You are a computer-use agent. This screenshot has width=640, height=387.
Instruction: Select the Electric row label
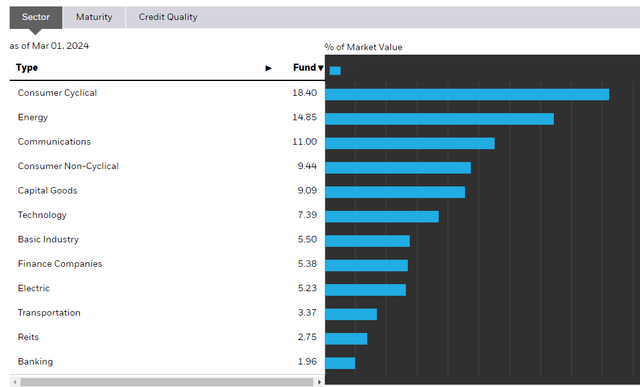click(33, 288)
